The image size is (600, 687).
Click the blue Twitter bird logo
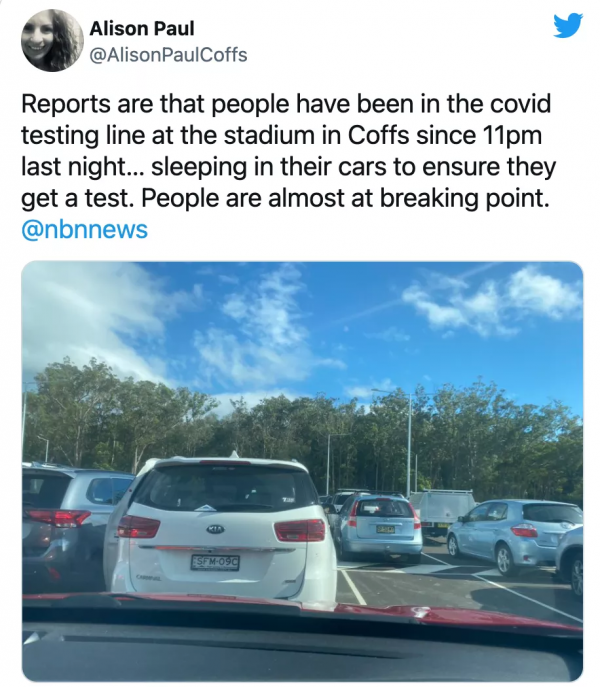click(568, 26)
